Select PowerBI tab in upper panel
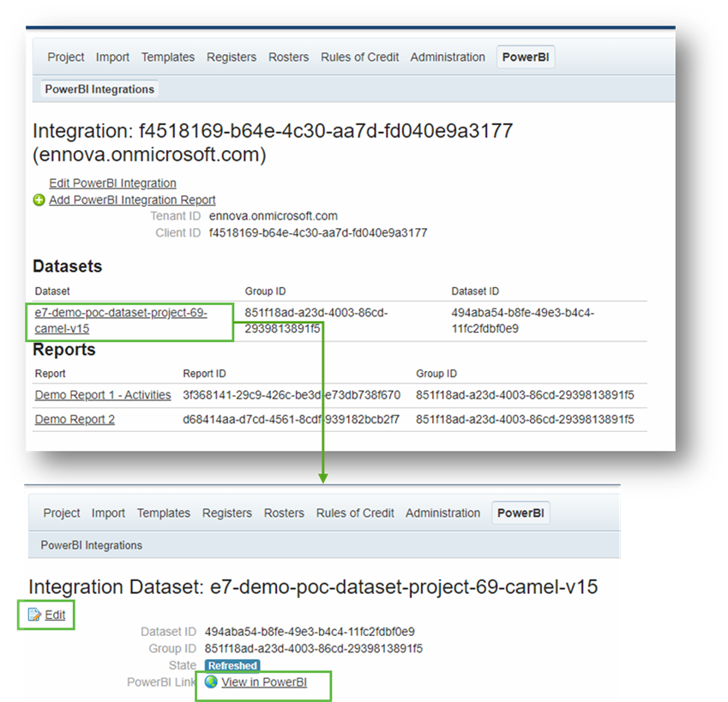The image size is (728, 702). (x=526, y=57)
